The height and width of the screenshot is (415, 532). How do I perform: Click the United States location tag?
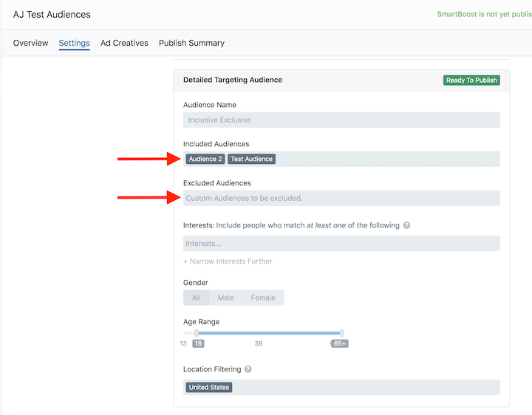coord(209,387)
